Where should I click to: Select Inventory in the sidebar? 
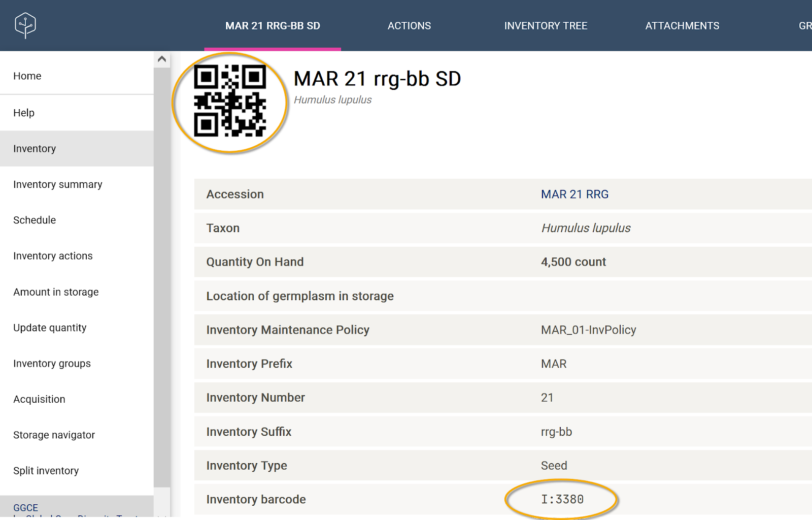pyautogui.click(x=77, y=149)
